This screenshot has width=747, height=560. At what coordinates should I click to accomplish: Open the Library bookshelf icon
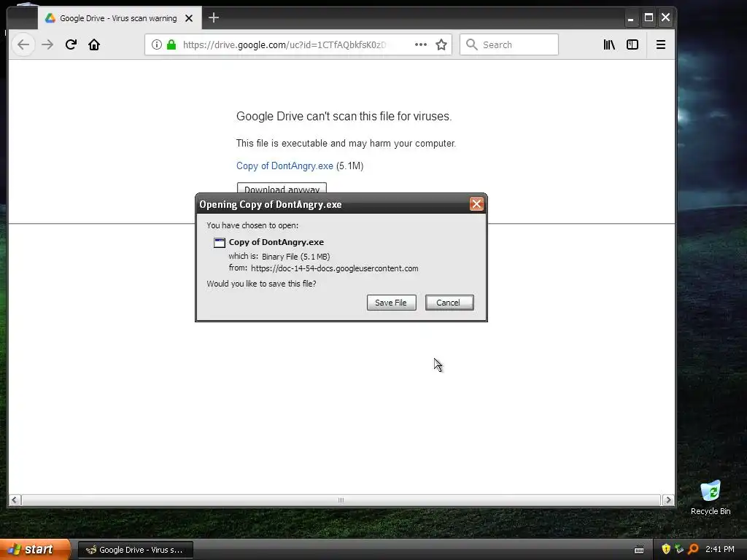[609, 44]
